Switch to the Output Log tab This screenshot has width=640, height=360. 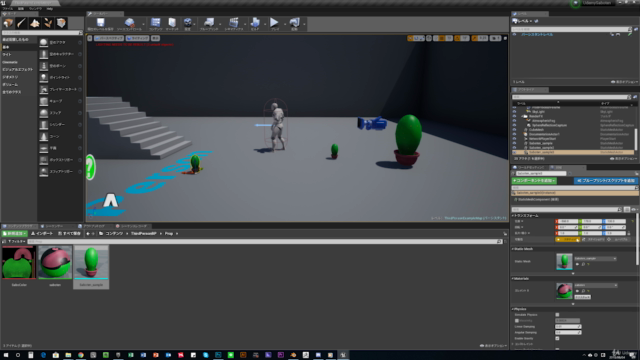[x=94, y=226]
